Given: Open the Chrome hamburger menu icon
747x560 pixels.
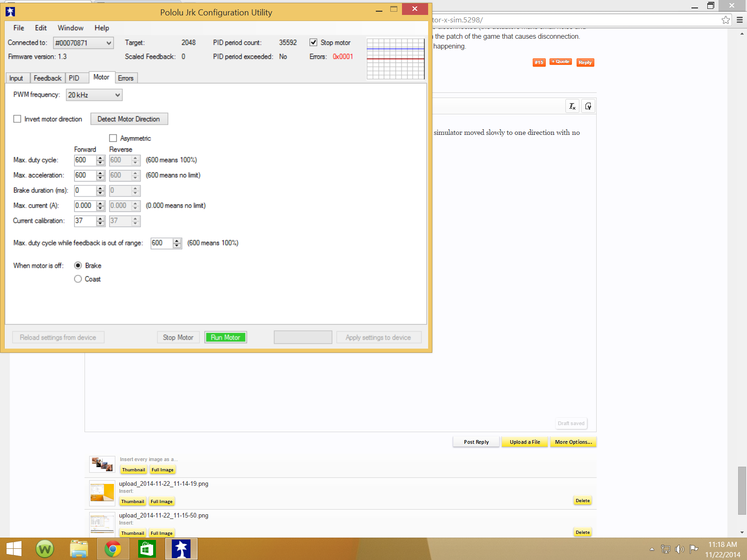Looking at the screenshot, I should click(x=740, y=20).
